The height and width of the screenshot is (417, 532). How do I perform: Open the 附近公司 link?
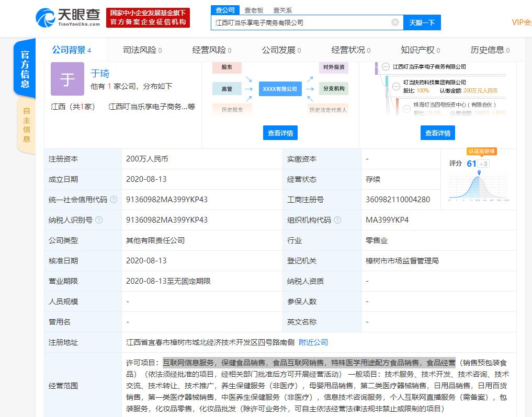click(313, 342)
